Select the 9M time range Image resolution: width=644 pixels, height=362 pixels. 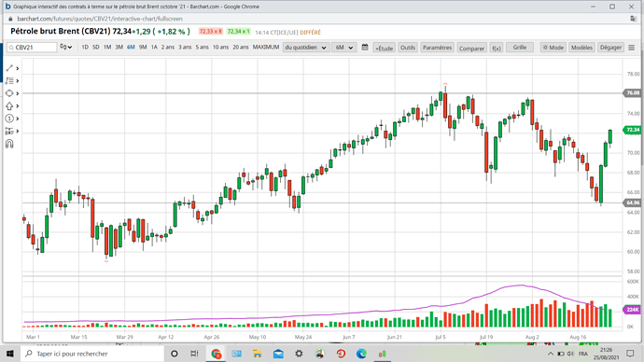coord(143,48)
